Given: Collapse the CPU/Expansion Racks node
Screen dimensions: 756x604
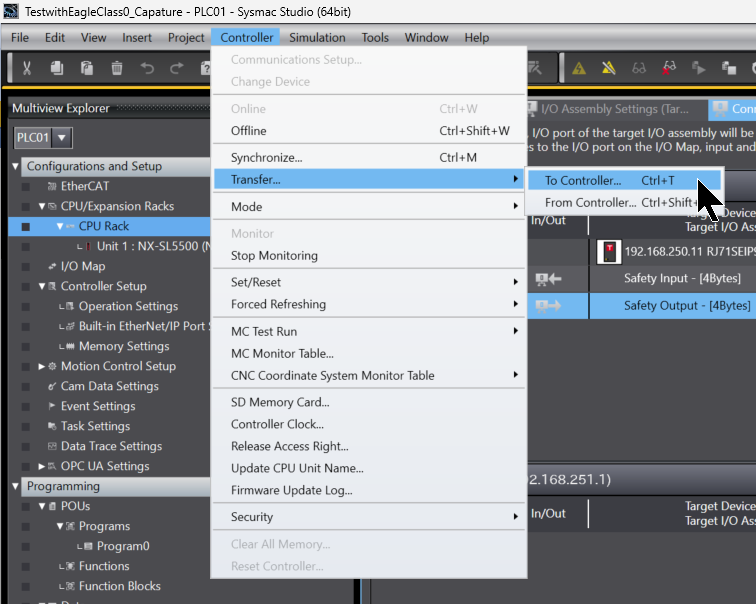Looking at the screenshot, I should (x=42, y=206).
